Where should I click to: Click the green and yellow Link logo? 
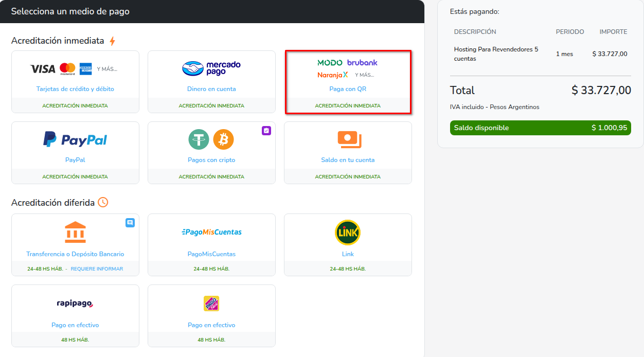[348, 233]
